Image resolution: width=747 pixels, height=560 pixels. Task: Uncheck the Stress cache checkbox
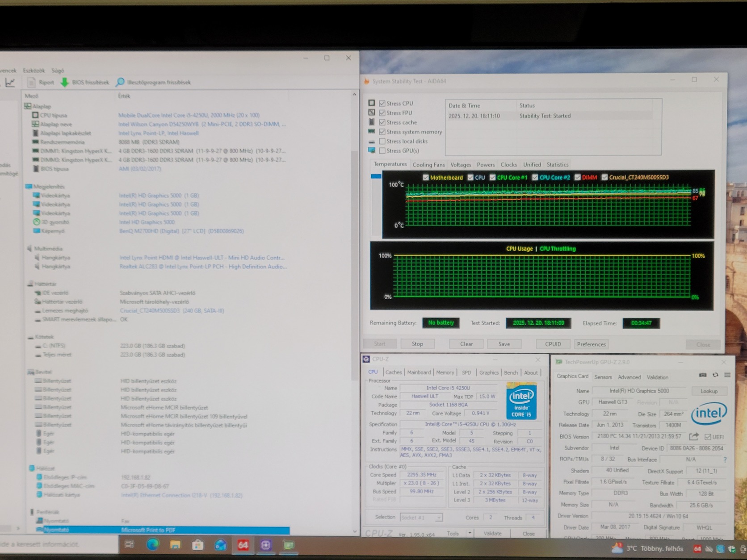[x=382, y=122]
